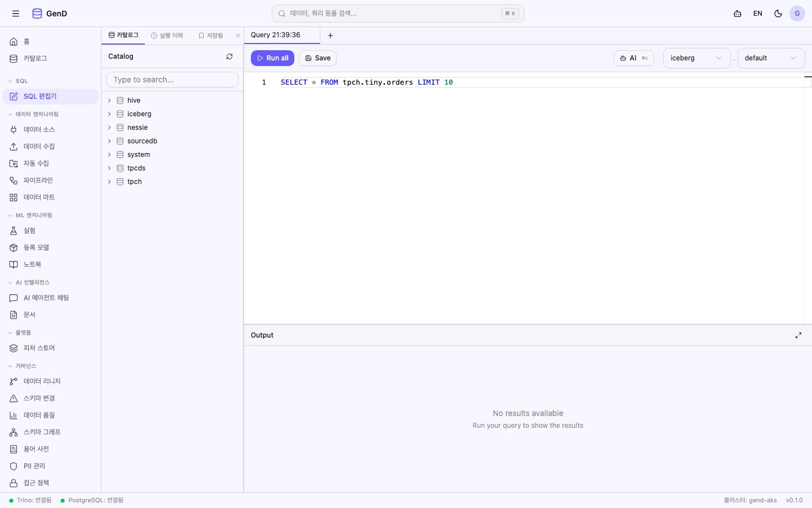Viewport: 812px width, 508px height.
Task: Expand the tpcds catalog
Action: (109, 168)
